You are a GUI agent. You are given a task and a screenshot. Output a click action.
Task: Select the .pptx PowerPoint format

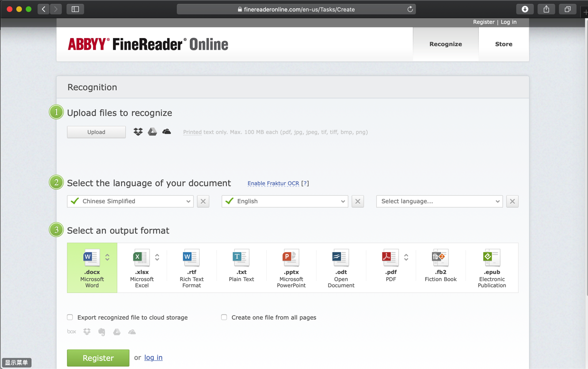click(x=291, y=268)
